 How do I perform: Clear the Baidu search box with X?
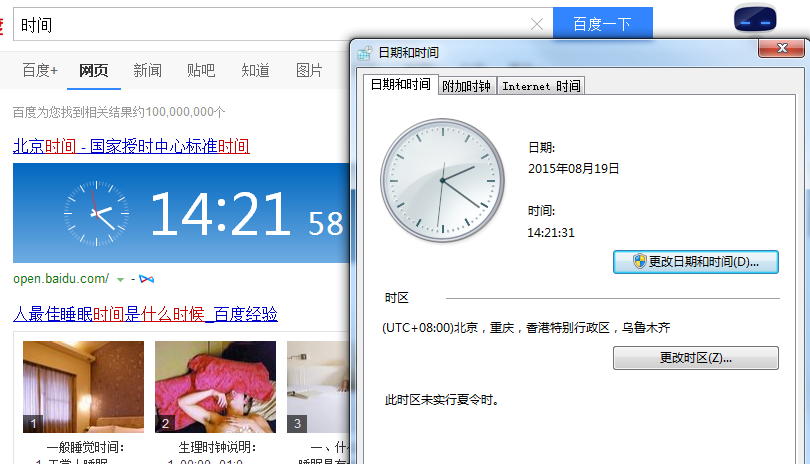pyautogui.click(x=537, y=24)
